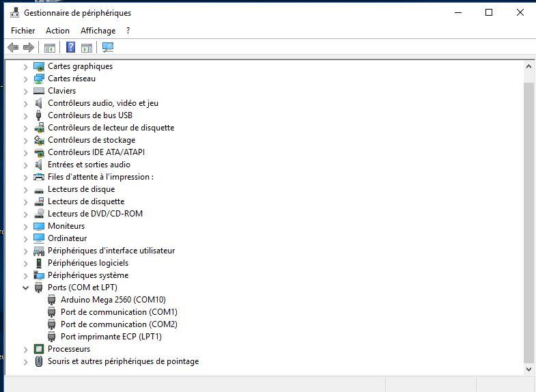Select the Cartes graphiques icon

[x=39, y=66]
